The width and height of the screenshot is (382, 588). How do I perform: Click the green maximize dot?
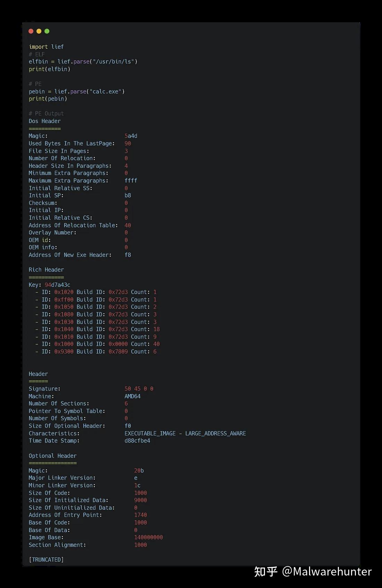coord(47,31)
